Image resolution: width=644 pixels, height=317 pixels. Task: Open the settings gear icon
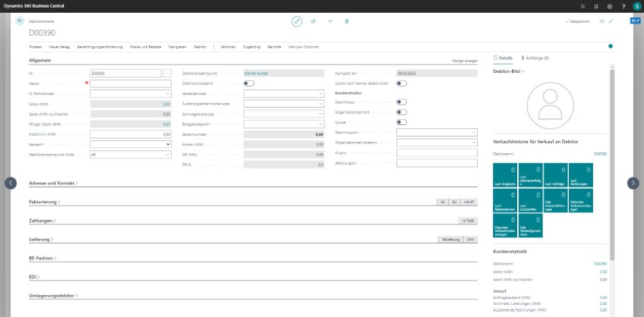610,6
